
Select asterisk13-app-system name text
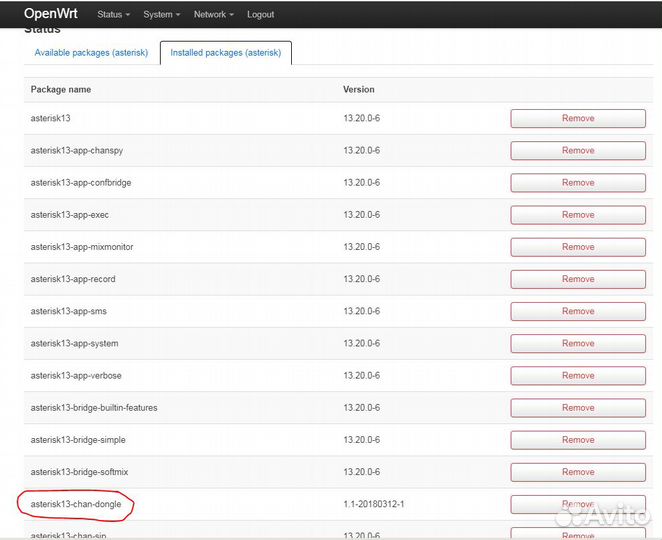pos(74,344)
